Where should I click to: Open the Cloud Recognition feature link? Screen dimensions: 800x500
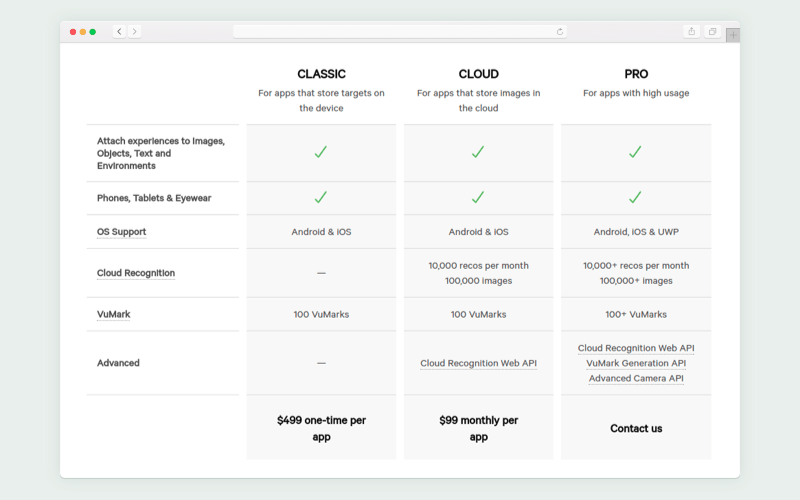(136, 273)
